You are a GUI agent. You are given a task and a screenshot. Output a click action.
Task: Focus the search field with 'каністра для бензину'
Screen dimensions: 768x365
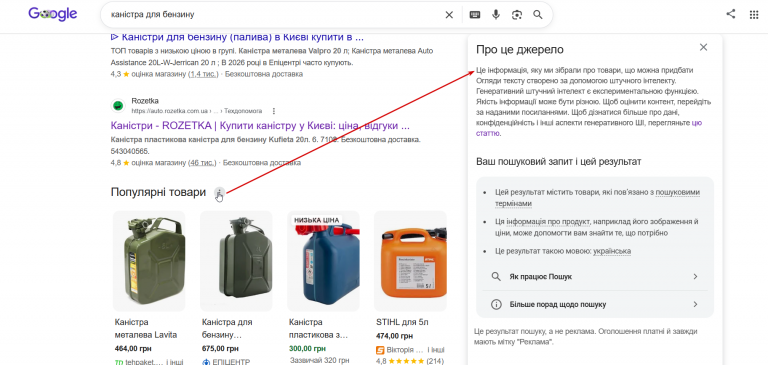click(274, 15)
